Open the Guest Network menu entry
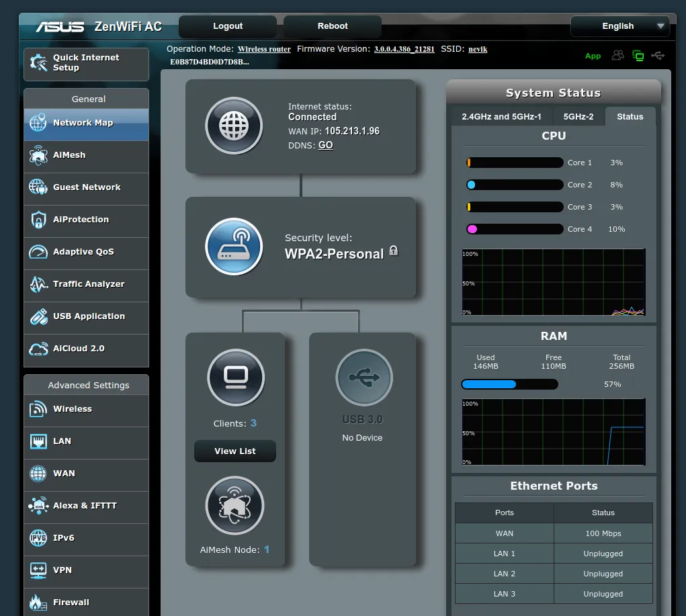The image size is (686, 616). (86, 189)
